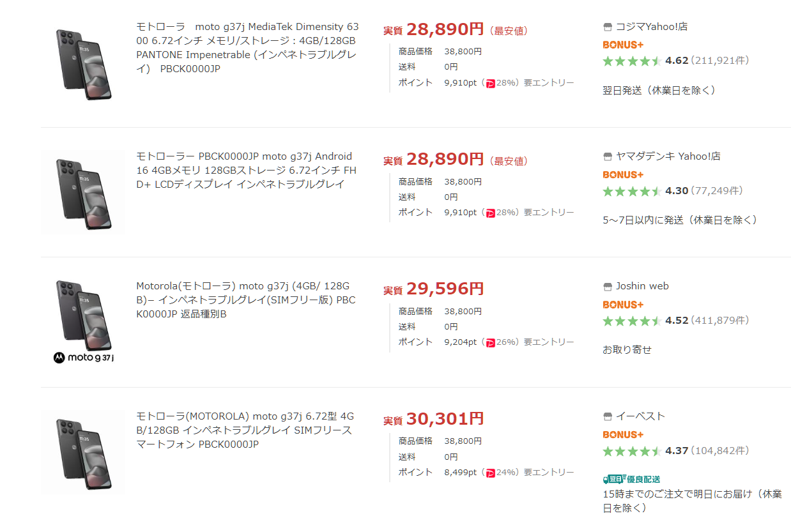Click the PayPay icon beside the 8,499pt points
Viewport: 791px width, 532px height.
pos(491,473)
